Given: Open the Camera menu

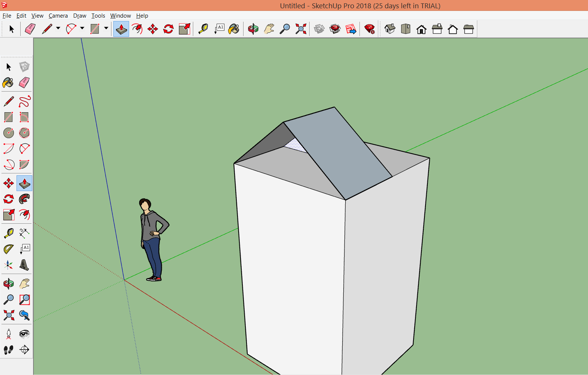Looking at the screenshot, I should 58,15.
